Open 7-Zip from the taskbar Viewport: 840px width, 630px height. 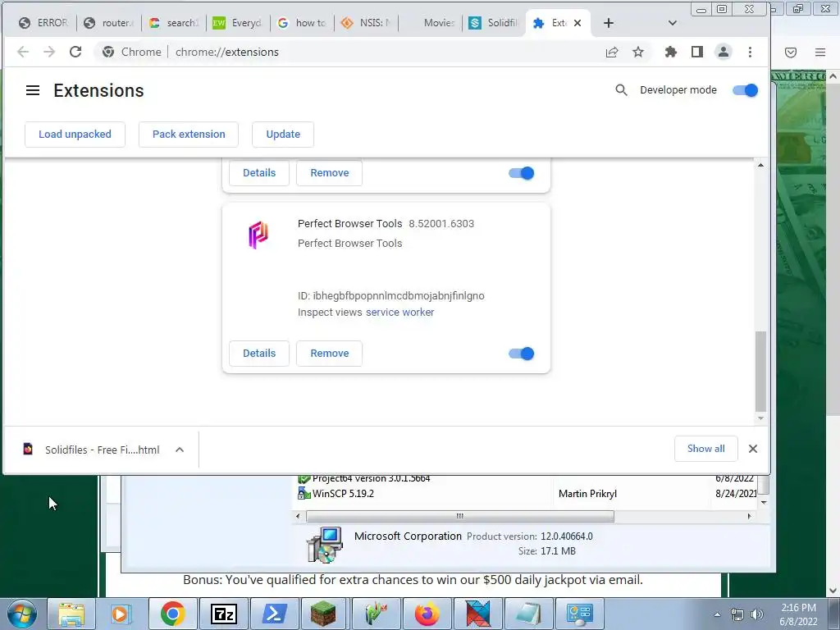[224, 614]
